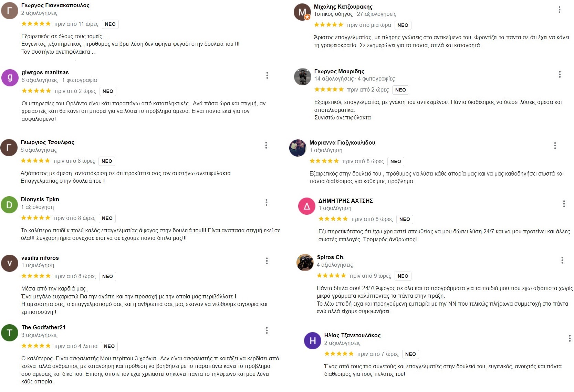Viewport: 574px width, 392px height.
Task: Click the star rating on Dionysis Tpkn review
Action: 35,218
